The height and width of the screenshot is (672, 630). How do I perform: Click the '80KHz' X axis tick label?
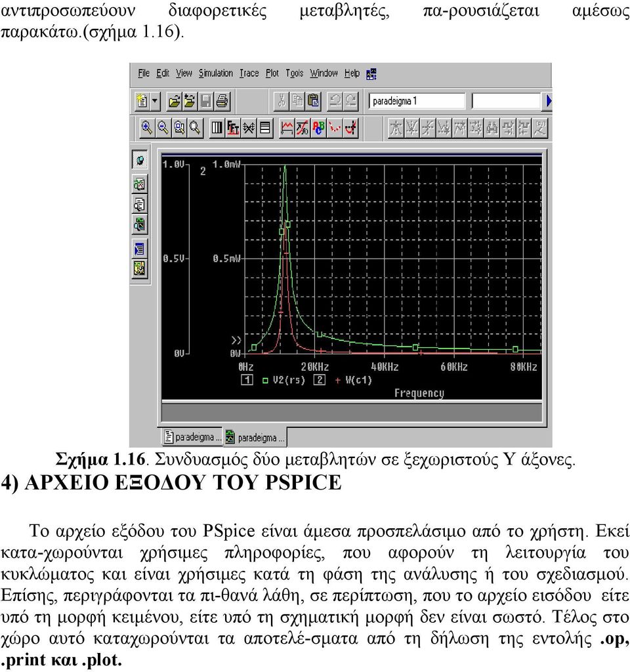[523, 367]
